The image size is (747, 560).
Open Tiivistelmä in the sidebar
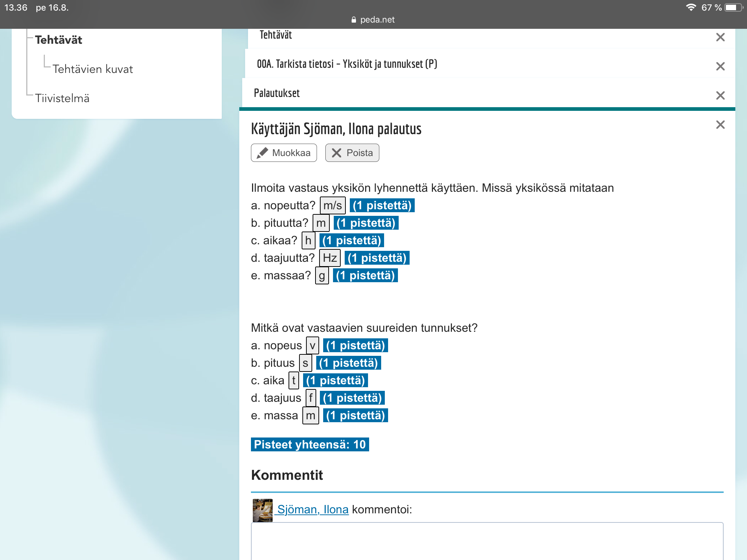(62, 98)
